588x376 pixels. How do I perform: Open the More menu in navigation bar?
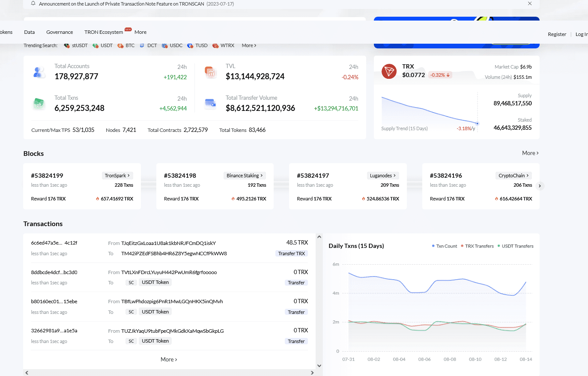(140, 32)
